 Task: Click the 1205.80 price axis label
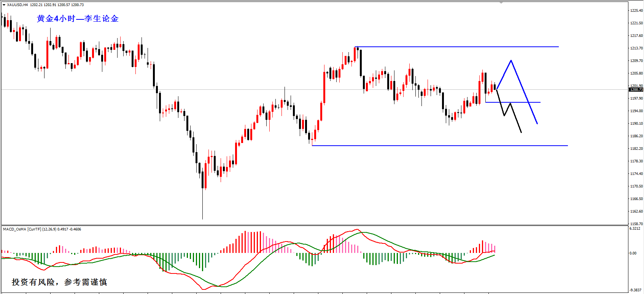pos(636,73)
